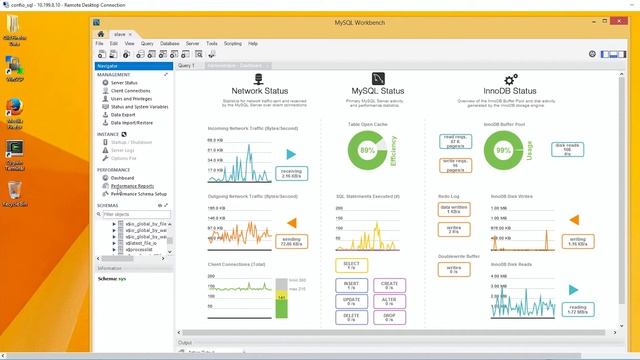Expand the third x$io_global_by_wai row
This screenshot has width=640, height=360.
114,237
